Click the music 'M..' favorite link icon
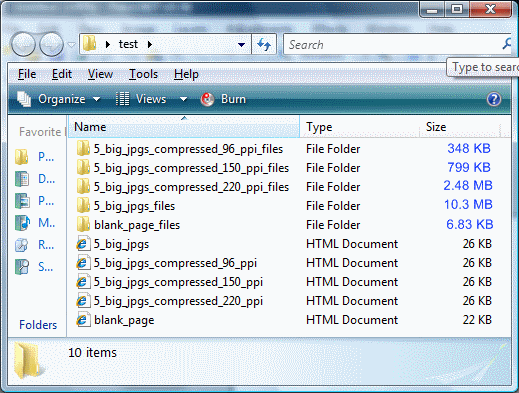519x393 pixels. 22,223
